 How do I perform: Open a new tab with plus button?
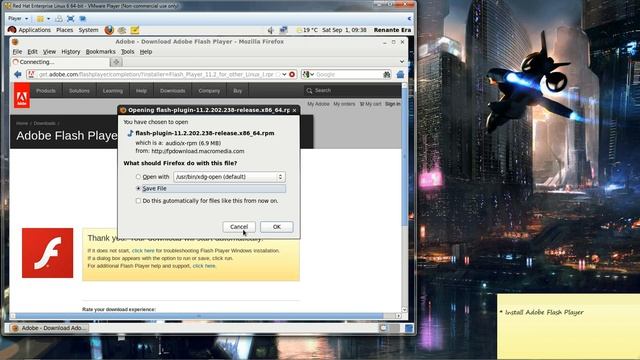116,62
